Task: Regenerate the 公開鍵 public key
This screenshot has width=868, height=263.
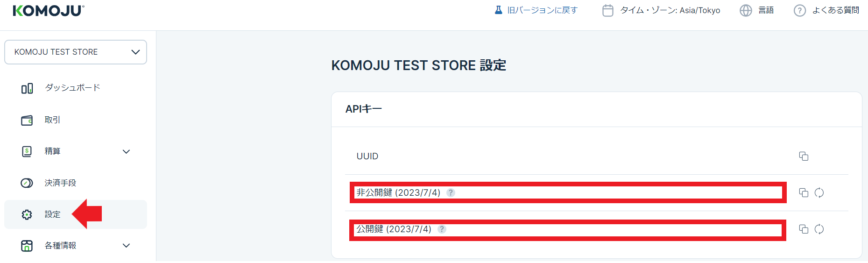Action: [819, 229]
